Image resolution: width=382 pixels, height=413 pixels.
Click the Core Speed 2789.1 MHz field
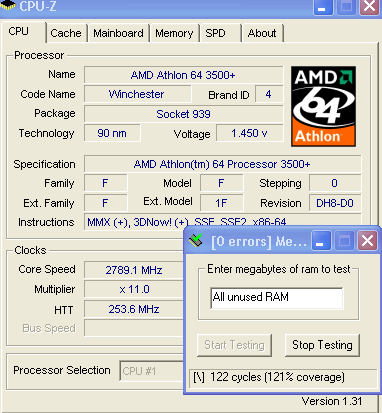(x=134, y=270)
